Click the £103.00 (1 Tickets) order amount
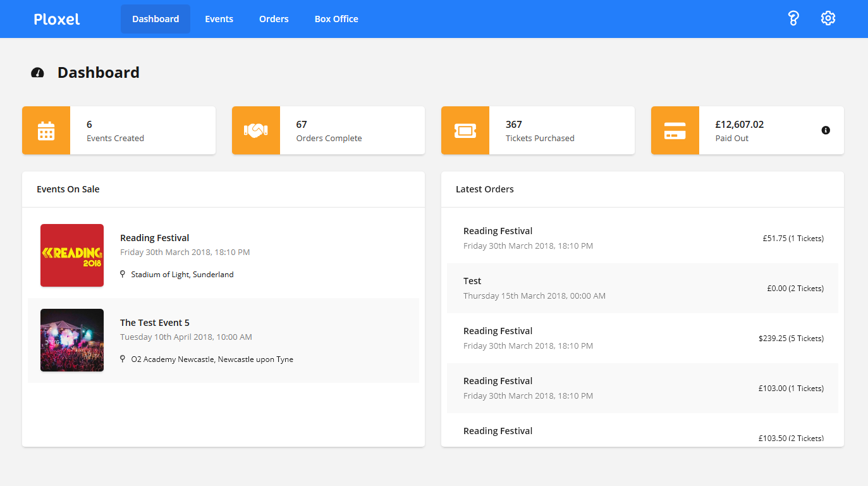 (792, 389)
